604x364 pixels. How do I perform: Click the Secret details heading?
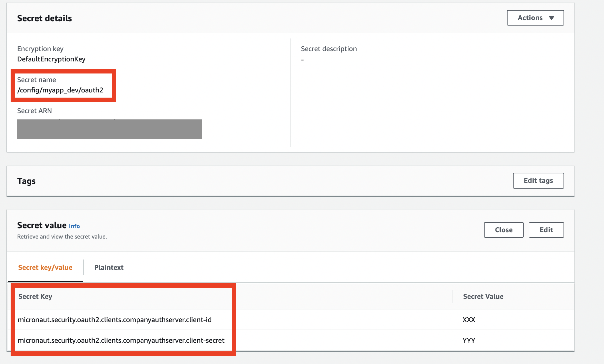[x=44, y=18]
